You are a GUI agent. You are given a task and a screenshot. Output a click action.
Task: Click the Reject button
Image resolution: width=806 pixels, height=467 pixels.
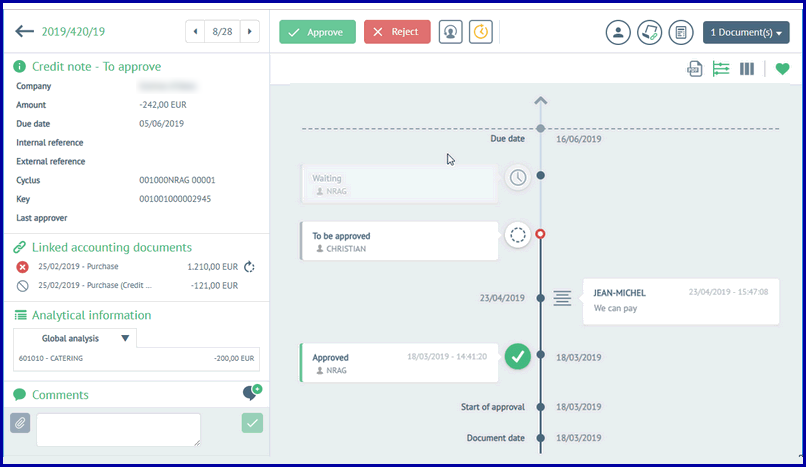point(397,32)
